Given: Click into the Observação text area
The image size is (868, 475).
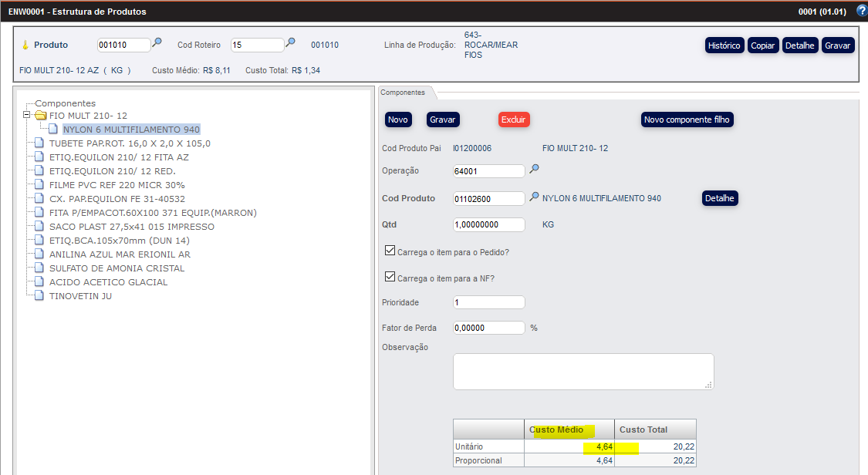Looking at the screenshot, I should 583,372.
